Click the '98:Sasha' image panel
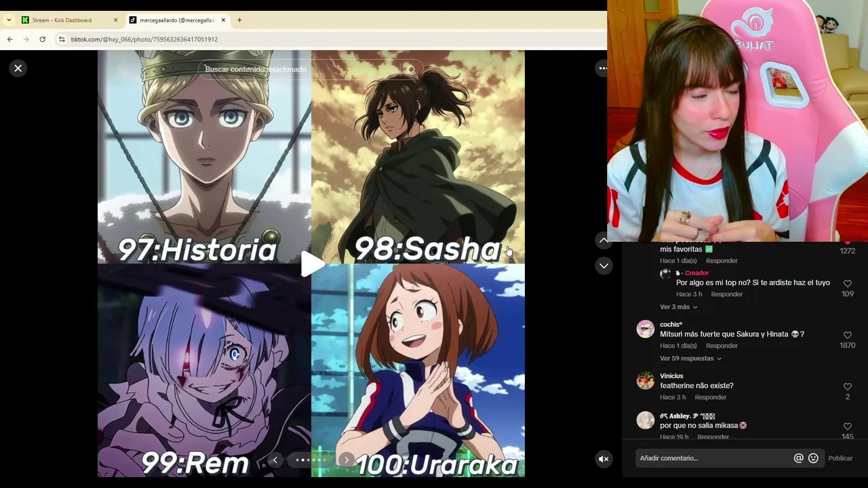The height and width of the screenshot is (488, 868). coord(418,157)
